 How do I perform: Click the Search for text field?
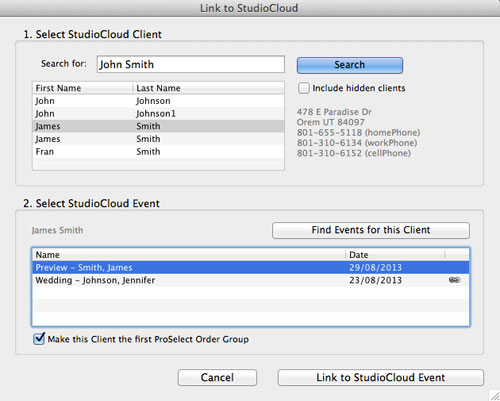pyautogui.click(x=191, y=64)
